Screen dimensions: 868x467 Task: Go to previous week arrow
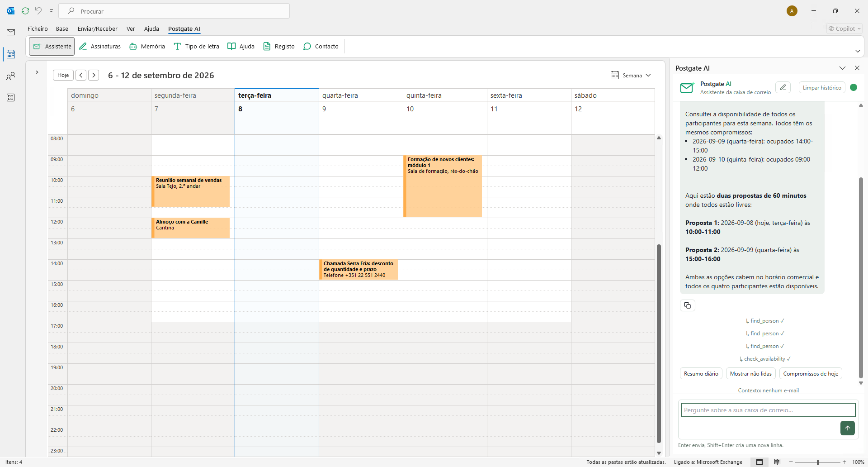(x=81, y=75)
